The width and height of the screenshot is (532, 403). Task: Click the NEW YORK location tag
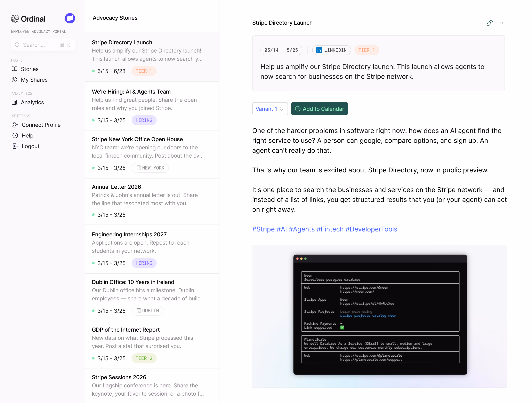point(150,168)
